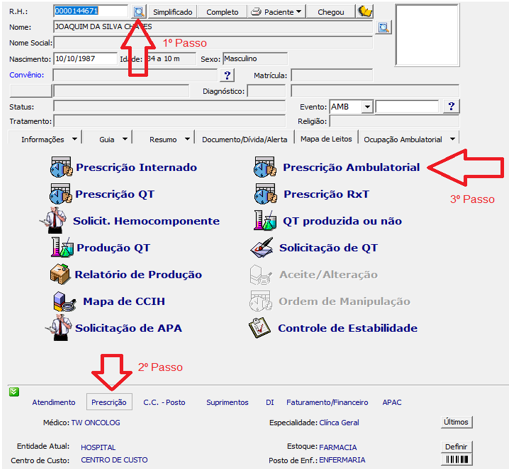Click the green arrow icon above Atendimento

[14, 392]
